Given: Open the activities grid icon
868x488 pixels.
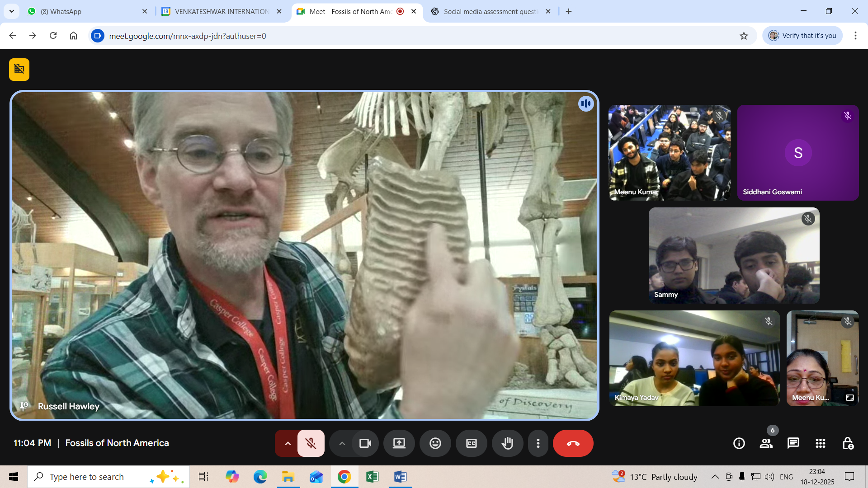Looking at the screenshot, I should click(x=820, y=443).
